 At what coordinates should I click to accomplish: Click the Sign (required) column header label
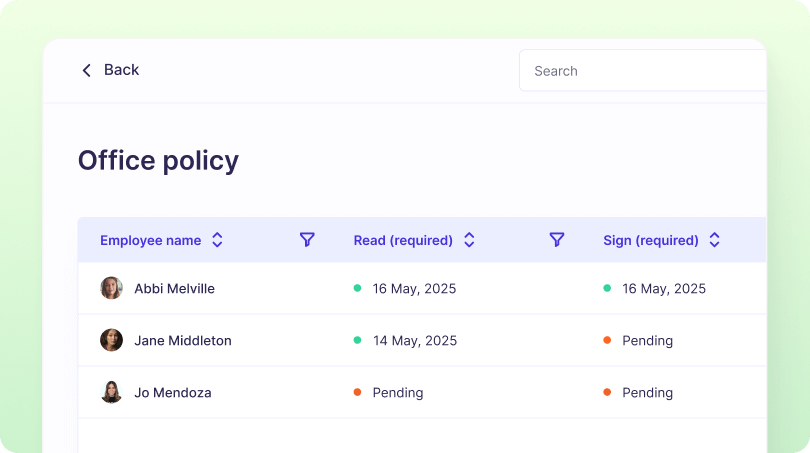pos(650,241)
